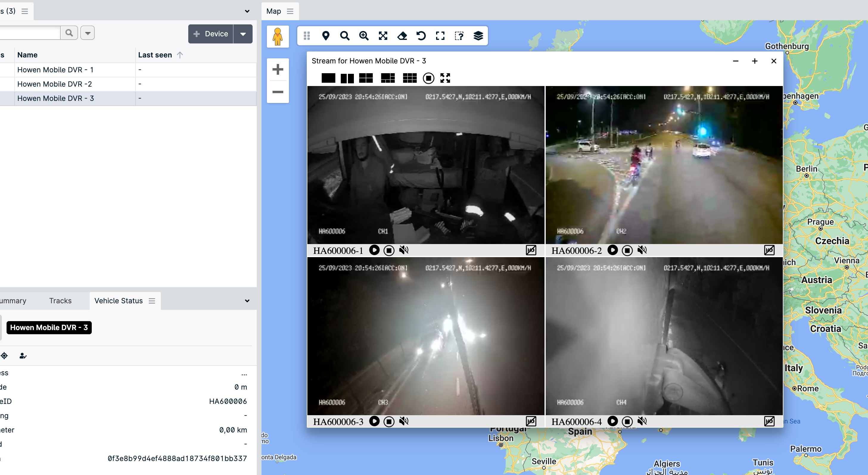Open the map search magnifier tool
The height and width of the screenshot is (475, 868).
pyautogui.click(x=345, y=36)
